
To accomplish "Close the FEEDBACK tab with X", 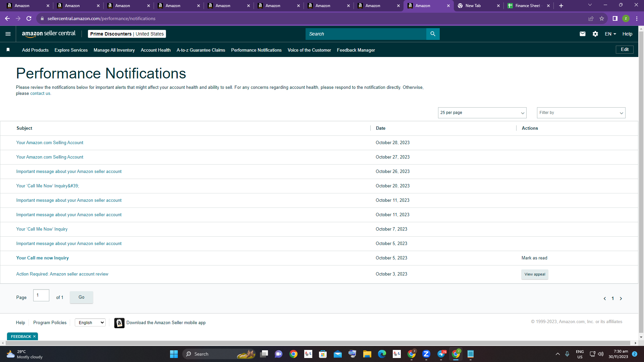I will (34, 337).
